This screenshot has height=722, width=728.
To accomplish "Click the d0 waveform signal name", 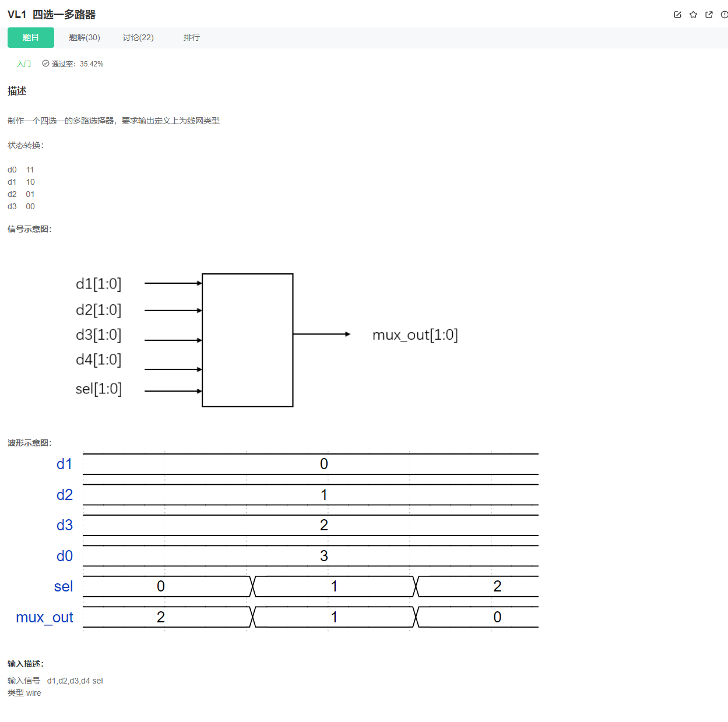I will point(65,556).
